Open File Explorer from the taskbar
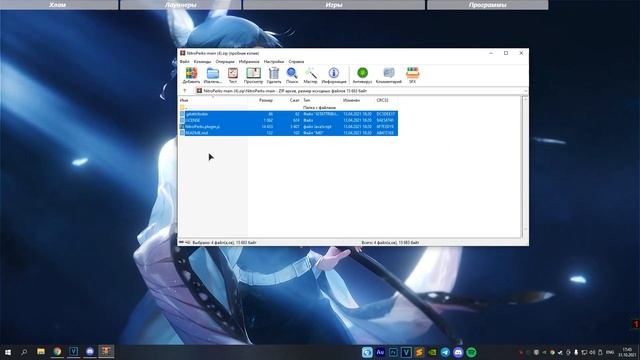 [41, 351]
